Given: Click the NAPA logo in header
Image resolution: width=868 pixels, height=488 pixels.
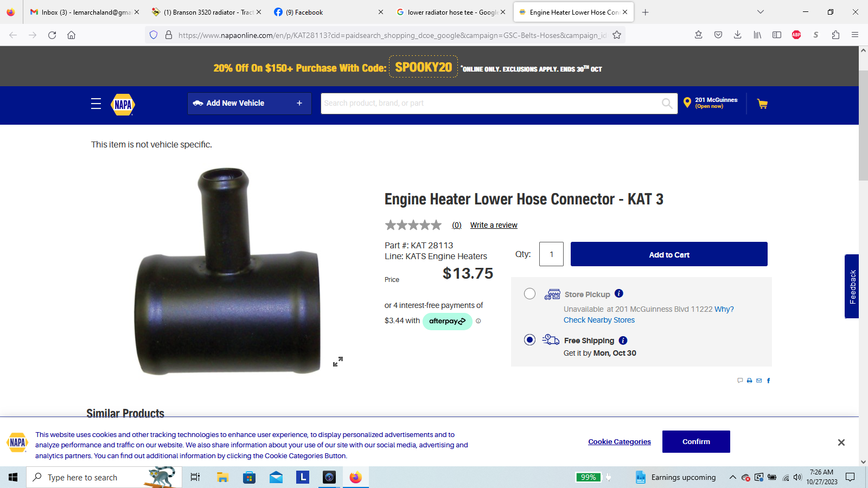Looking at the screenshot, I should point(123,104).
